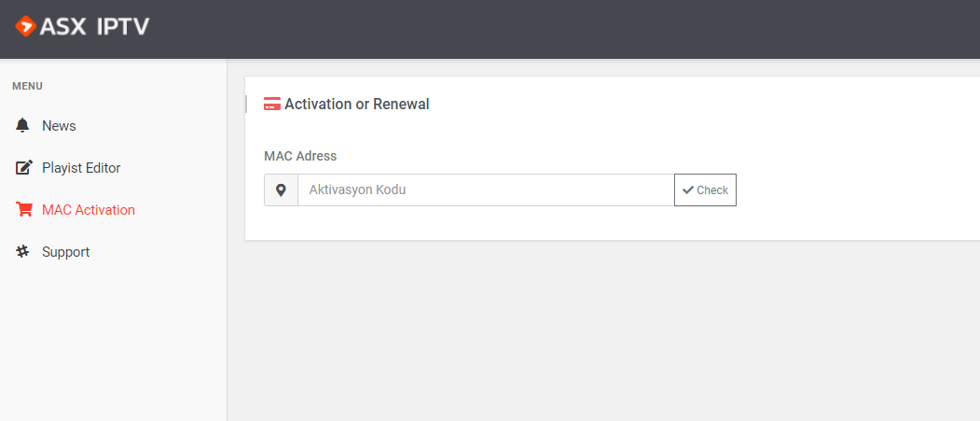Click the MENU sidebar header text
980x421 pixels.
(27, 86)
